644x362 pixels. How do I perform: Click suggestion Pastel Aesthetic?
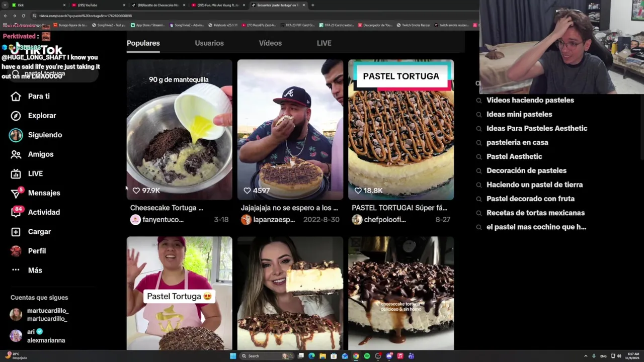[x=514, y=156]
